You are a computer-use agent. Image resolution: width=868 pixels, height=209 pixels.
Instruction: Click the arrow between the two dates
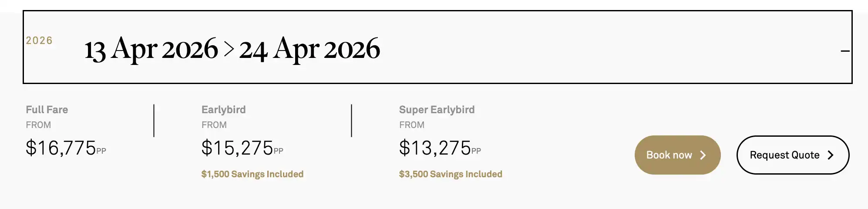[229, 49]
